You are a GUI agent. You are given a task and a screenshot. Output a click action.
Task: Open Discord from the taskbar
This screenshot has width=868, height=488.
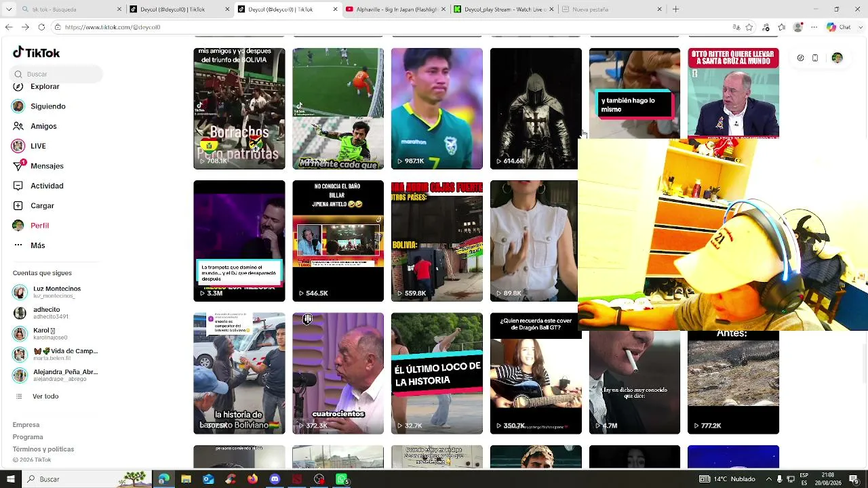coord(275,479)
